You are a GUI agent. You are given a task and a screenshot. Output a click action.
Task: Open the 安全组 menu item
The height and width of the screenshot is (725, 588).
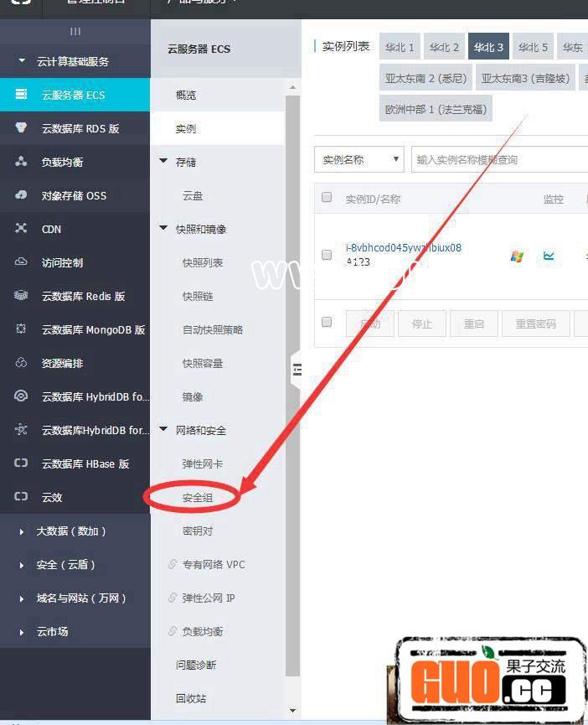click(198, 497)
